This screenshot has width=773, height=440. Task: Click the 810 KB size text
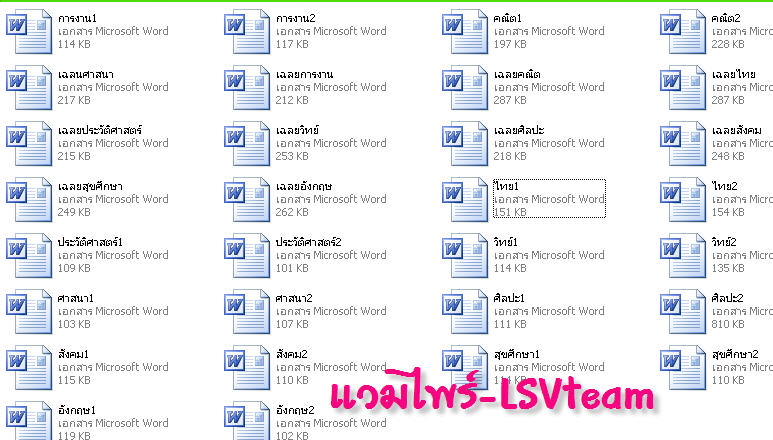pyautogui.click(x=728, y=324)
